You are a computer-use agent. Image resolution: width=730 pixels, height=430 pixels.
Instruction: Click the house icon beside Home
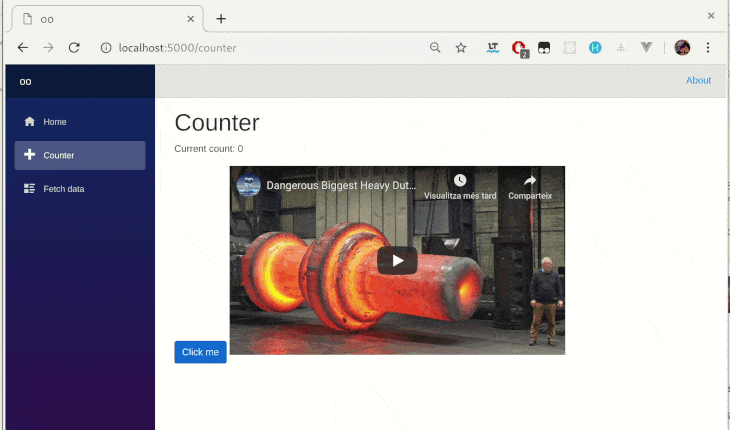pos(29,121)
